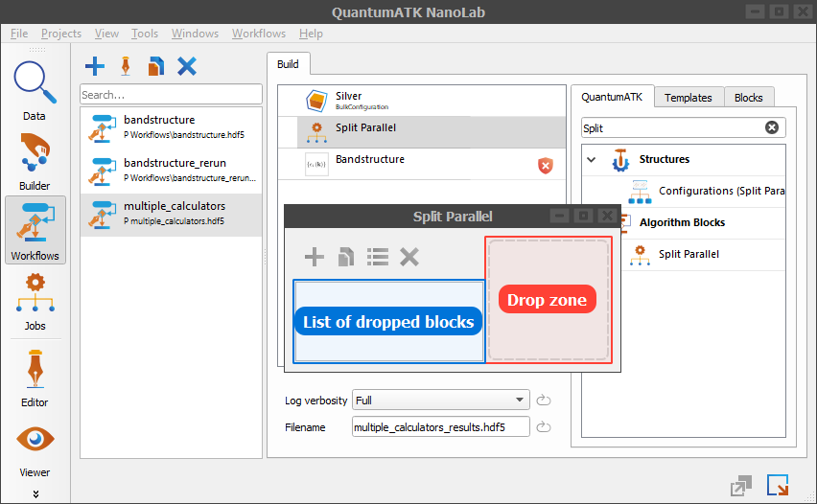Open the Editor tool
Screen dimensions: 817x504
point(35,378)
